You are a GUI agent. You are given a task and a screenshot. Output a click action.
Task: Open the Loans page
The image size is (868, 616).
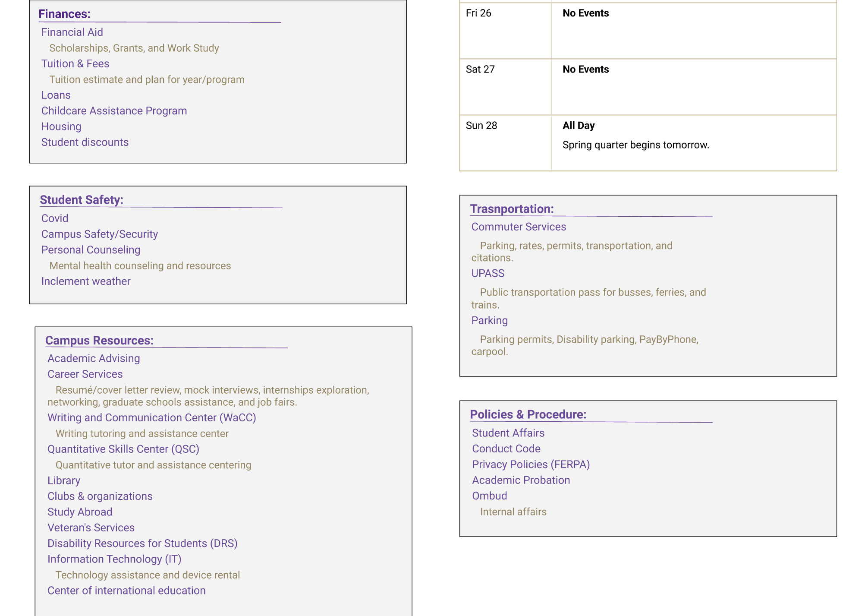click(56, 95)
